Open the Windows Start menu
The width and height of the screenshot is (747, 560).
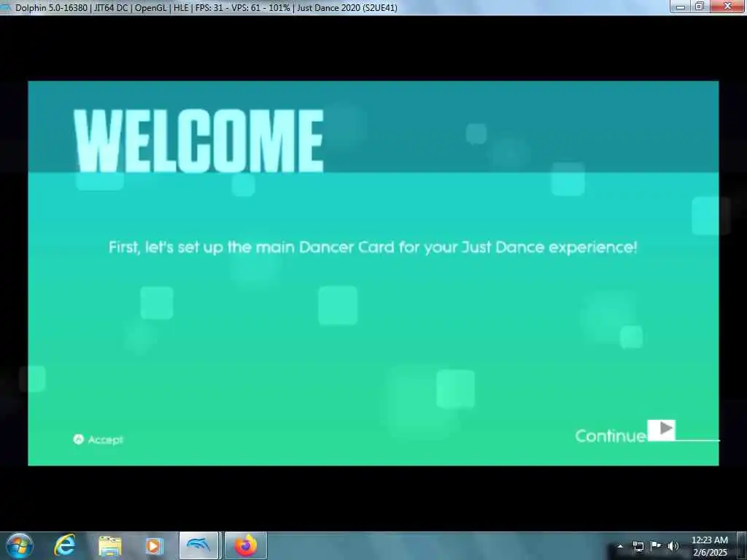pos(20,545)
